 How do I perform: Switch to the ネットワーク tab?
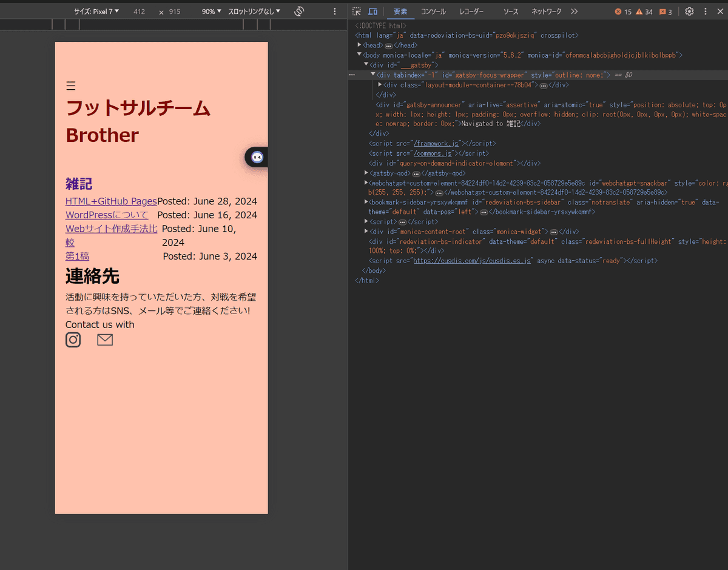546,12
